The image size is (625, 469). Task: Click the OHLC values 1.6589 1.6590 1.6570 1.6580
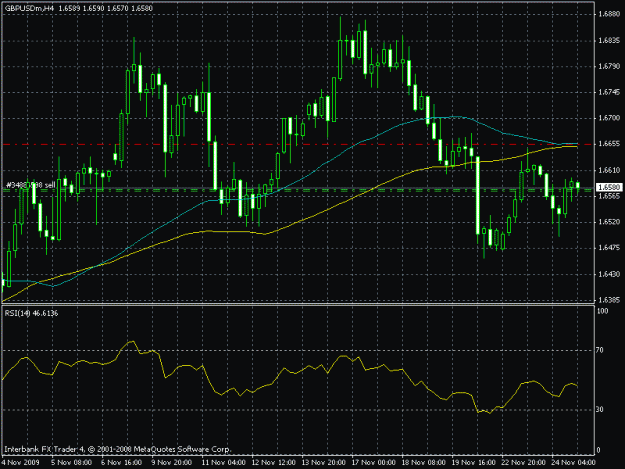(105, 8)
